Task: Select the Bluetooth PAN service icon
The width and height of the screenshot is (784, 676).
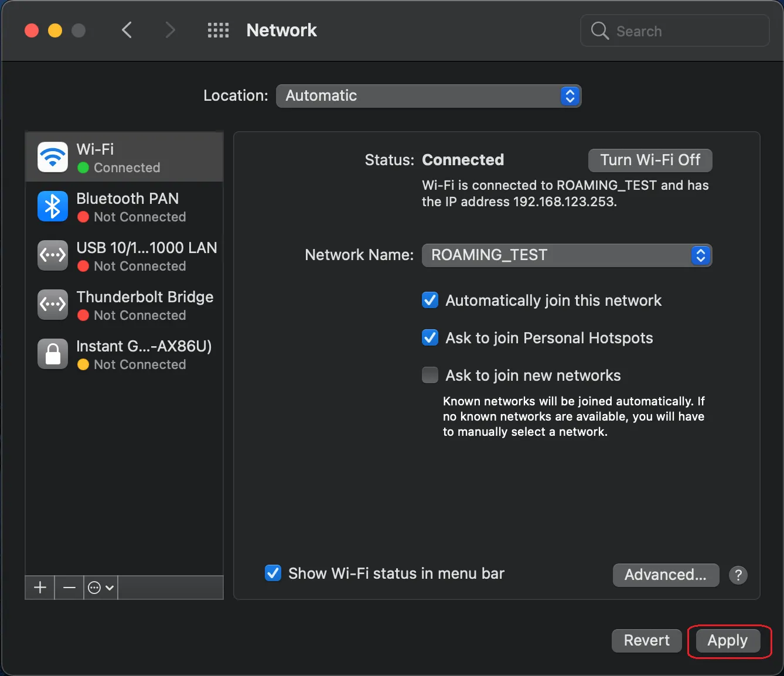Action: pyautogui.click(x=53, y=206)
